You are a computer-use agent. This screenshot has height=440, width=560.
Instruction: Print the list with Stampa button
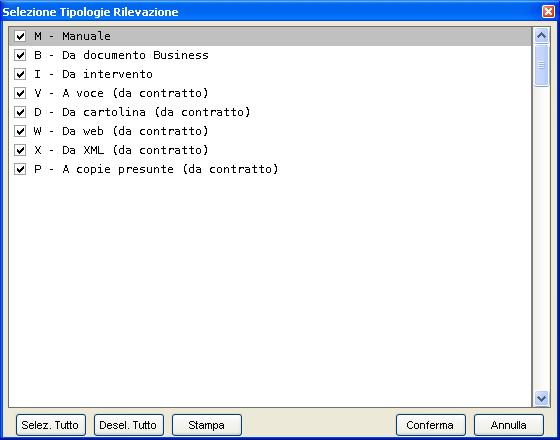pyautogui.click(x=207, y=425)
